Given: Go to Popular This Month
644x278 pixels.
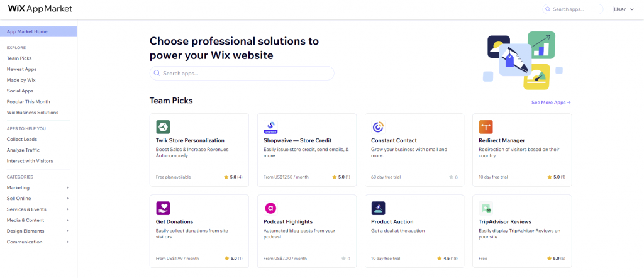Looking at the screenshot, I should pyautogui.click(x=28, y=102).
